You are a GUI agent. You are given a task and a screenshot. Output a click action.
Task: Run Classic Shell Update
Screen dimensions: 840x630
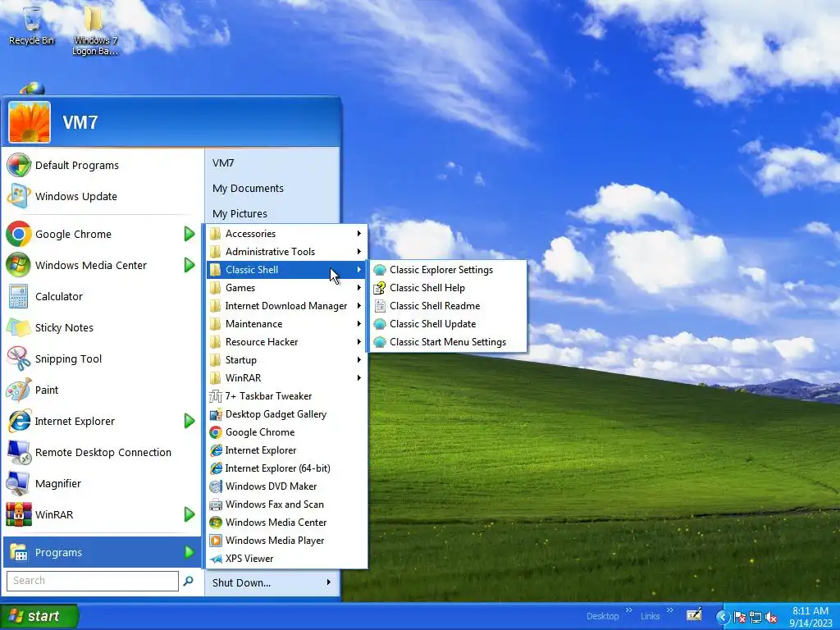click(448, 323)
